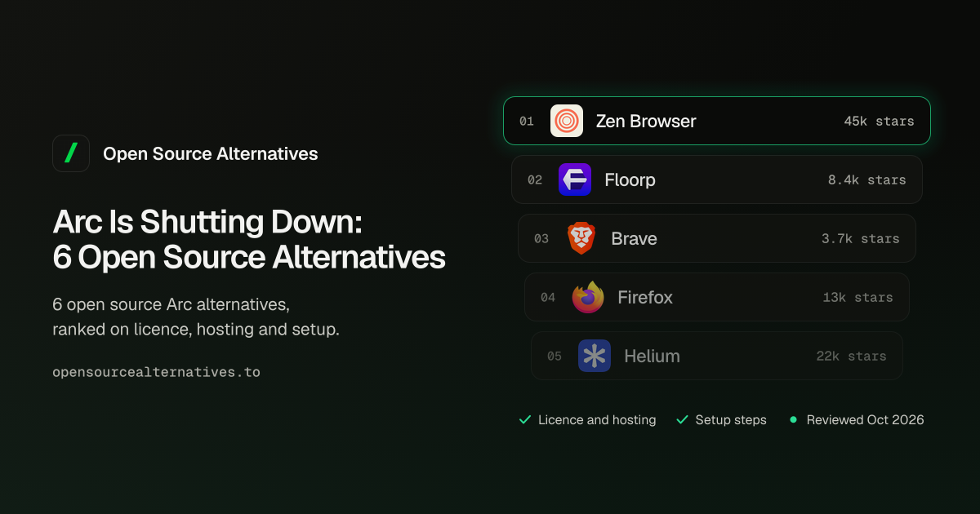Click rank number 01
Image resolution: width=980 pixels, height=514 pixels.
coord(527,121)
